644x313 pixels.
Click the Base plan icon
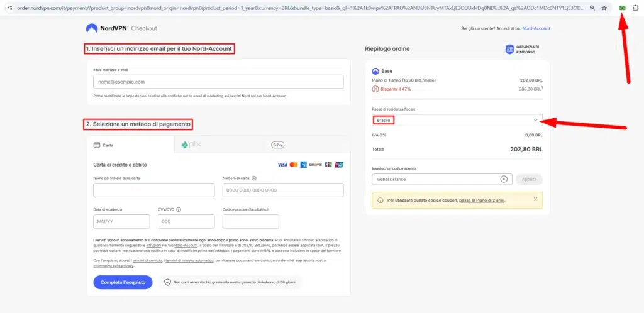[x=375, y=71]
